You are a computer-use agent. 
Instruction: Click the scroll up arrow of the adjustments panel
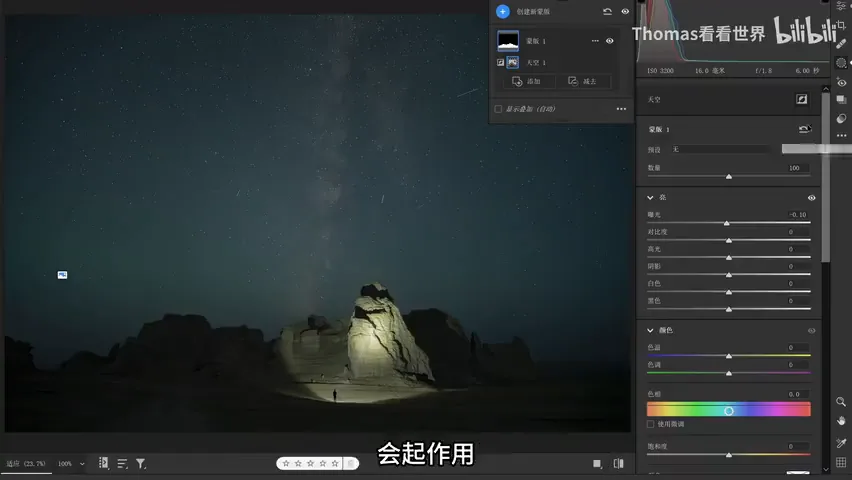click(x=826, y=89)
